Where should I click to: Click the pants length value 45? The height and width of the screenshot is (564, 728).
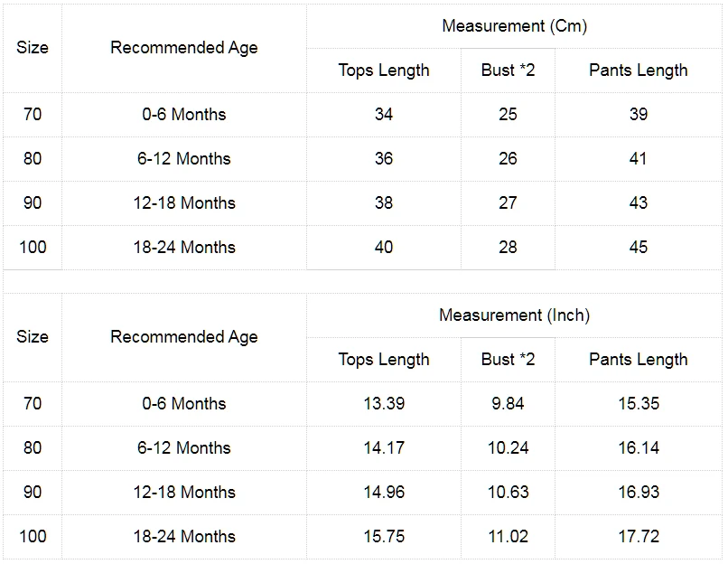639,247
